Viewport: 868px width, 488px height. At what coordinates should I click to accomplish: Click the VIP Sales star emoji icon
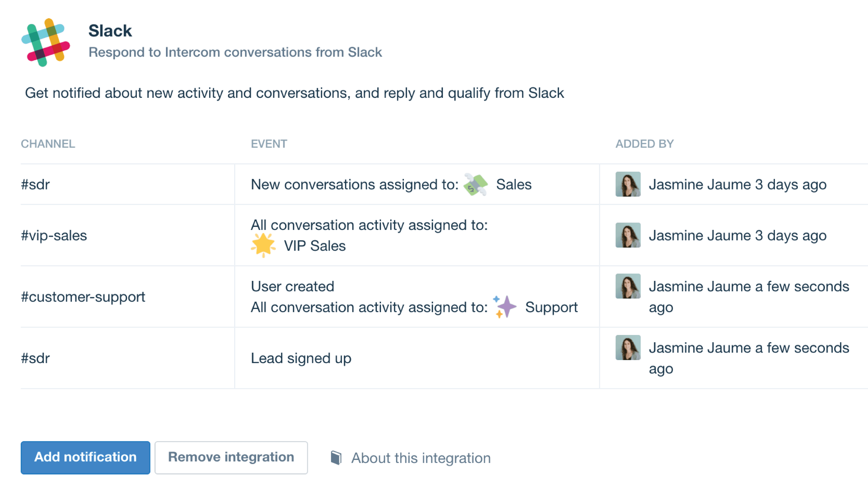(x=263, y=246)
